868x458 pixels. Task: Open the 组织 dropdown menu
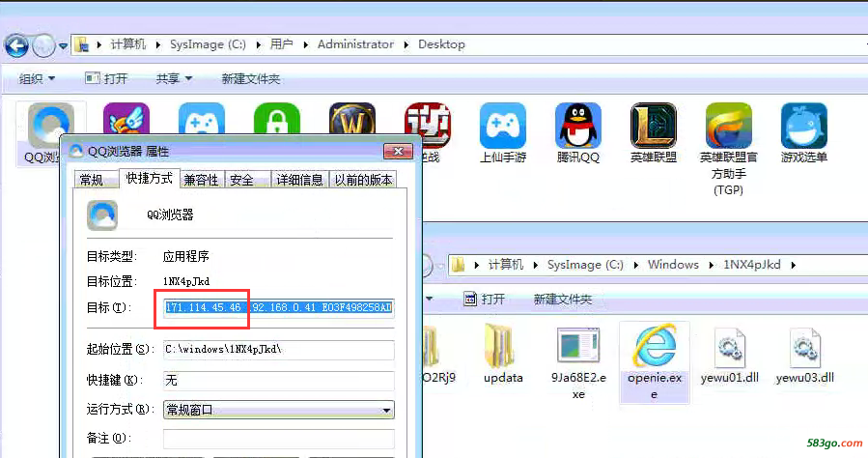(37, 78)
